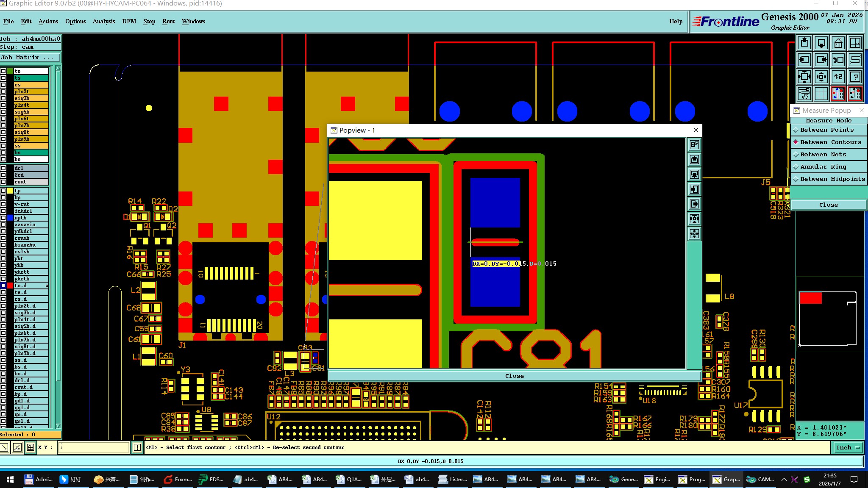Screen dimensions: 868x488
Task: Expand the Job Matrix selector
Action: [30, 58]
